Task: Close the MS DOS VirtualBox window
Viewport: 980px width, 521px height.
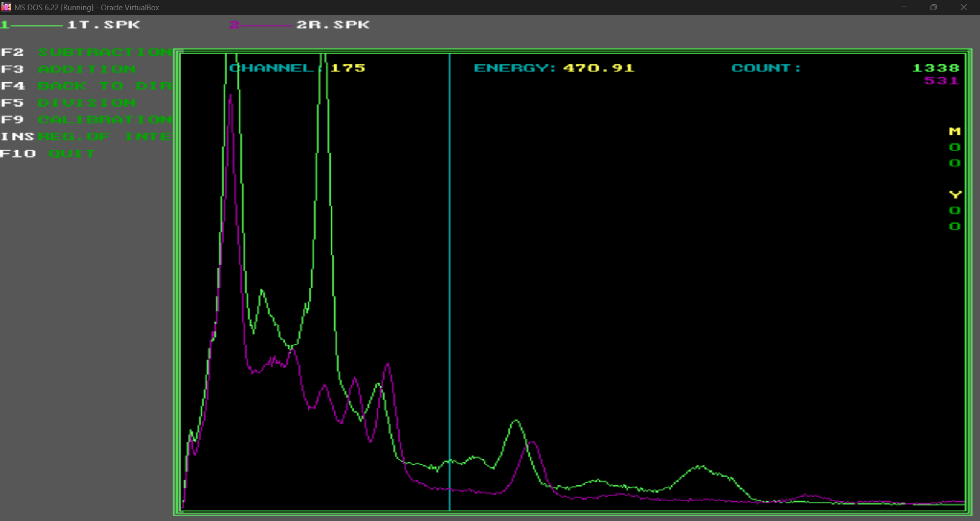Action: (x=964, y=7)
